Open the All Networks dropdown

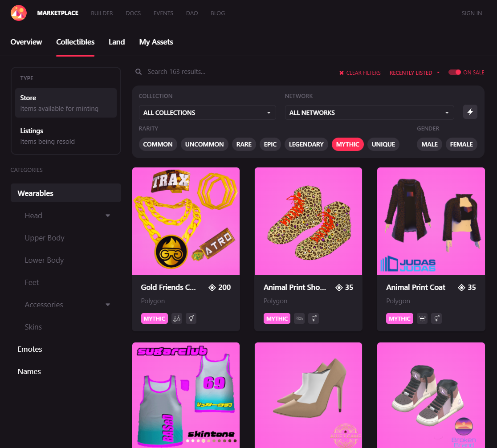tap(370, 113)
